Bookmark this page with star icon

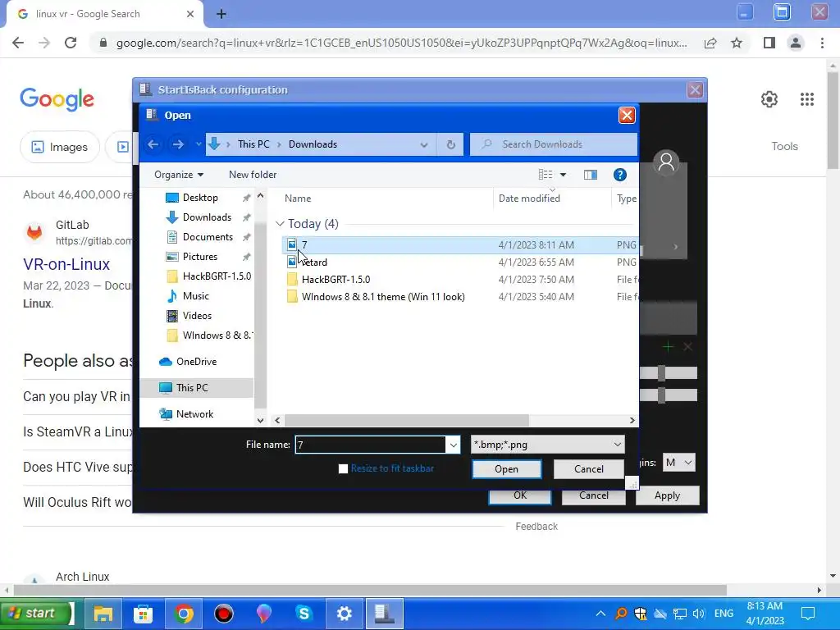pos(737,43)
